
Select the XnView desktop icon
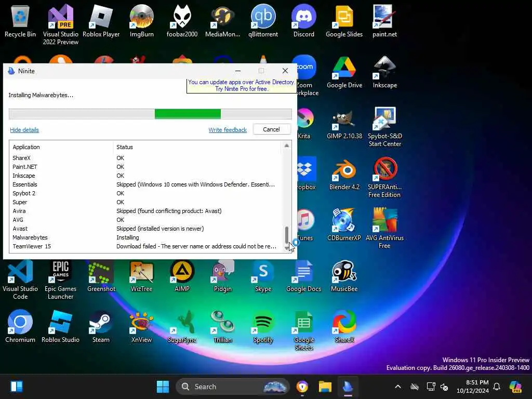(x=141, y=326)
